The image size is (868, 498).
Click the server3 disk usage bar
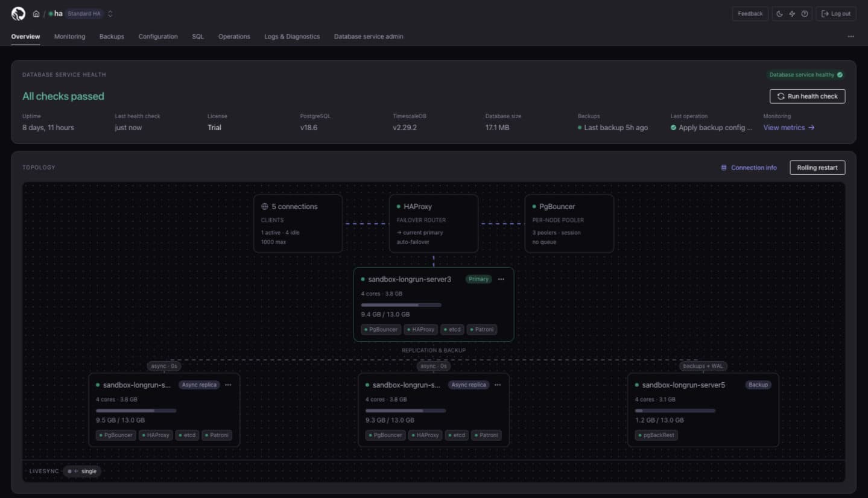401,305
